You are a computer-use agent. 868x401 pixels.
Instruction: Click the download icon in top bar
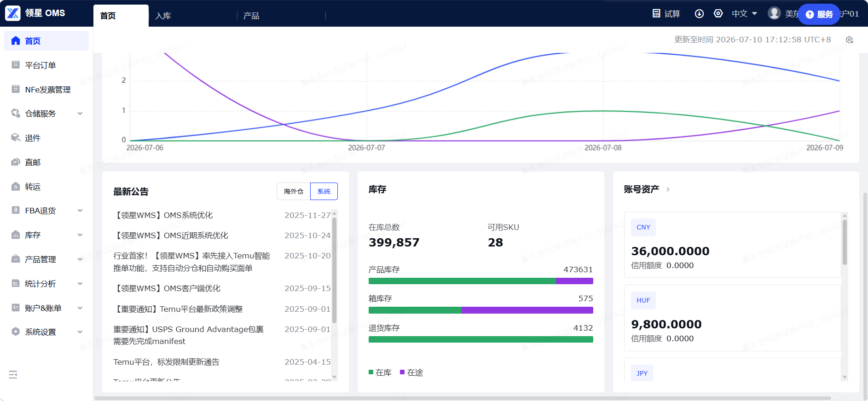pos(699,13)
